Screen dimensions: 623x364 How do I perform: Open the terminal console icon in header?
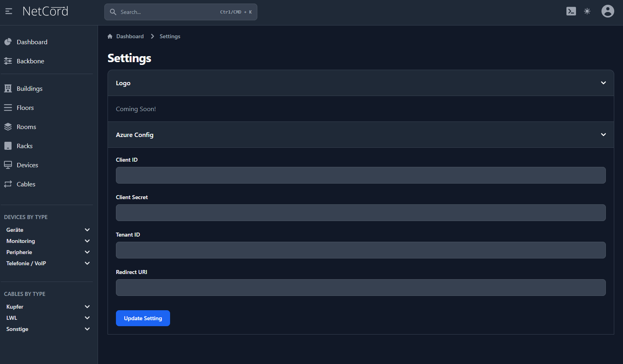(x=571, y=12)
